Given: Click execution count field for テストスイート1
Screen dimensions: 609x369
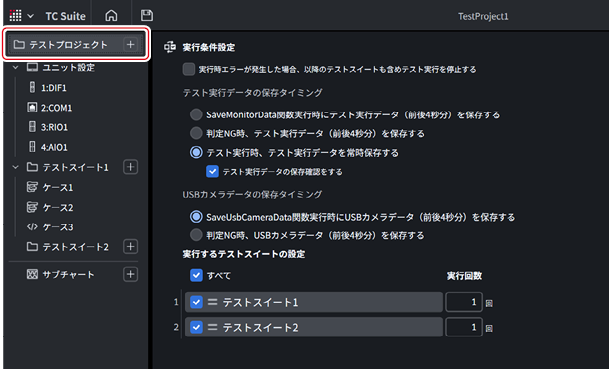Looking at the screenshot, I should point(464,302).
